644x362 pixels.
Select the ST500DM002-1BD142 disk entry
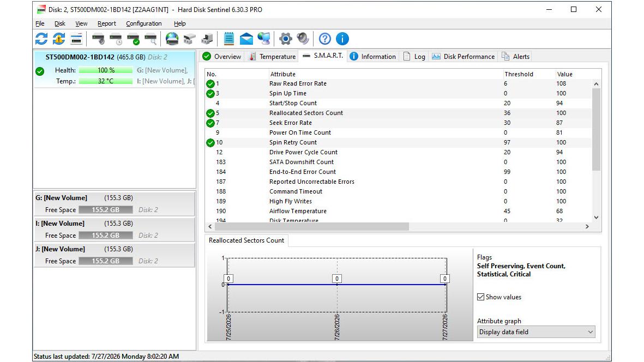tap(115, 69)
